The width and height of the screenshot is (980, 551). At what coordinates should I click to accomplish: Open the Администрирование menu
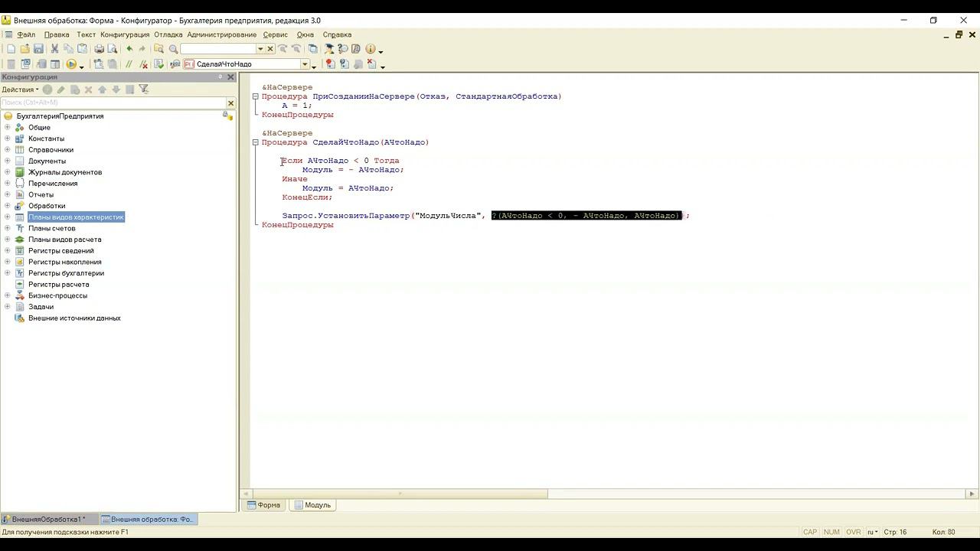(x=222, y=34)
